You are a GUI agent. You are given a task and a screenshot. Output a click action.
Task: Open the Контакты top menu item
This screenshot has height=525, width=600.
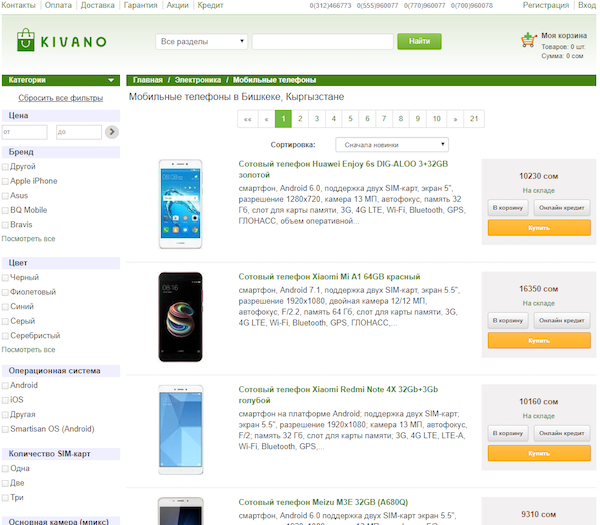[x=18, y=5]
